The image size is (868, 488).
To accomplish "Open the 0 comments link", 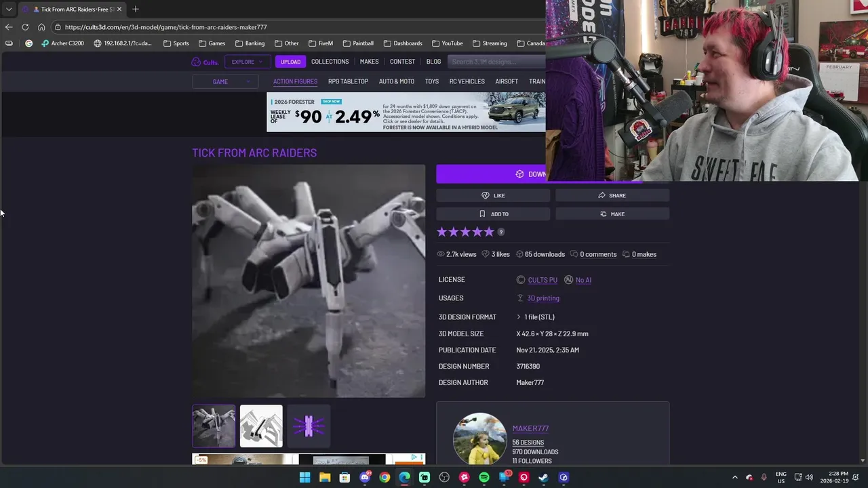I will pyautogui.click(x=598, y=254).
